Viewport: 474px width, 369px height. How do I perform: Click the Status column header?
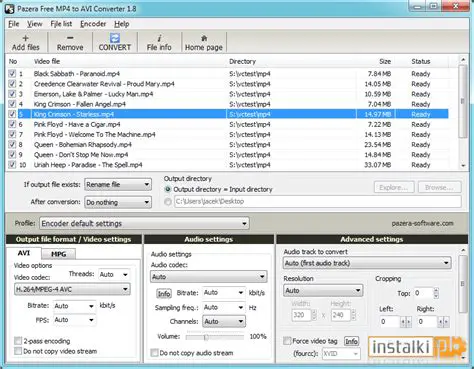click(x=421, y=61)
